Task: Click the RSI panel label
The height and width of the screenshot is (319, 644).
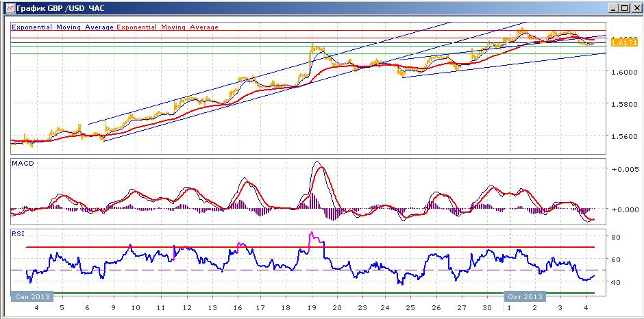Action: point(18,234)
